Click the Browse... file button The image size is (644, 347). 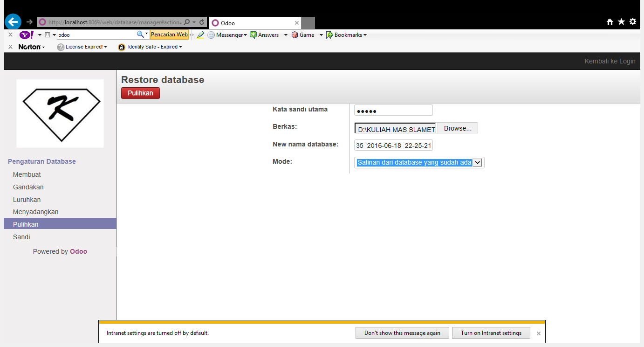click(457, 128)
